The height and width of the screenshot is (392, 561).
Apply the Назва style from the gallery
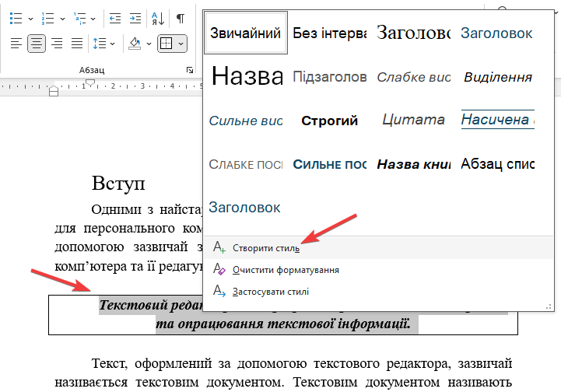click(x=247, y=76)
